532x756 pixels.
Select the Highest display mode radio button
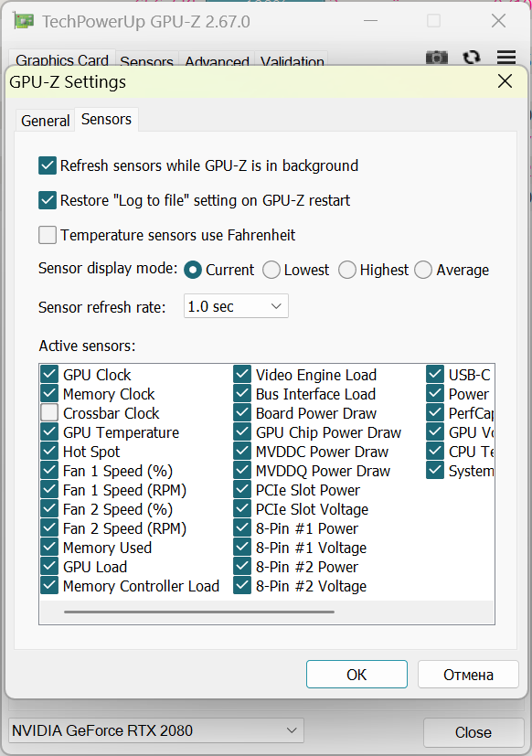click(x=346, y=270)
